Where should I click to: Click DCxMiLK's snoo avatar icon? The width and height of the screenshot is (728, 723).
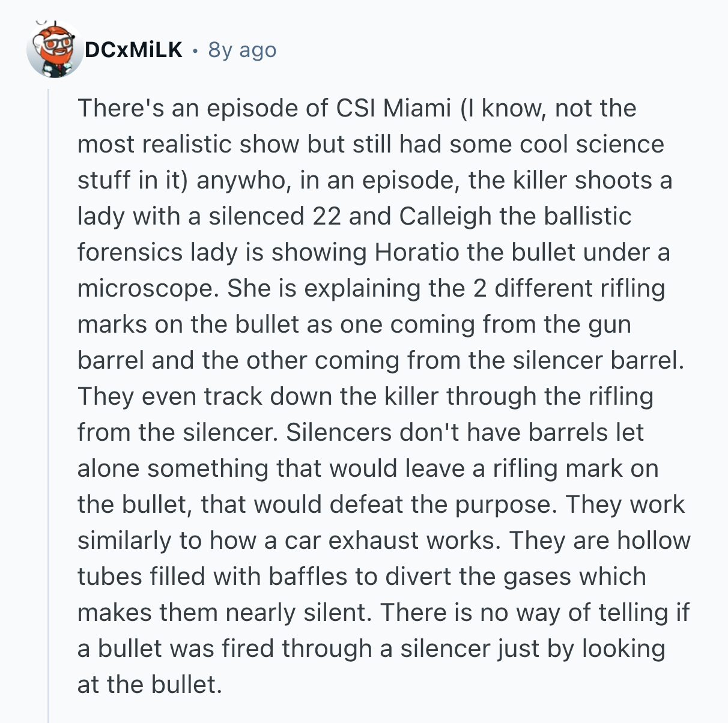pos(55,50)
